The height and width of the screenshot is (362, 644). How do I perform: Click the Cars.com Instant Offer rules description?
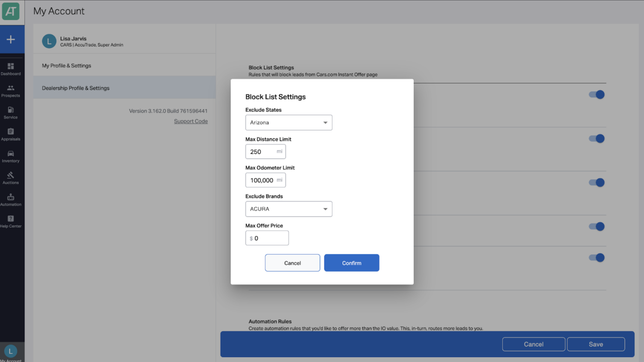313,75
